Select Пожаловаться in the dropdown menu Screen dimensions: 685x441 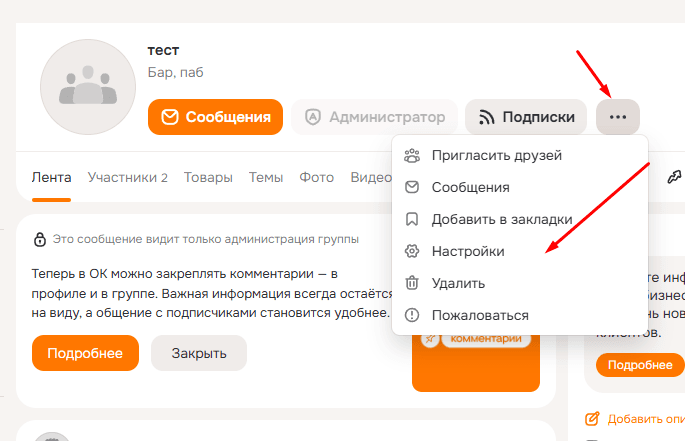point(520,315)
